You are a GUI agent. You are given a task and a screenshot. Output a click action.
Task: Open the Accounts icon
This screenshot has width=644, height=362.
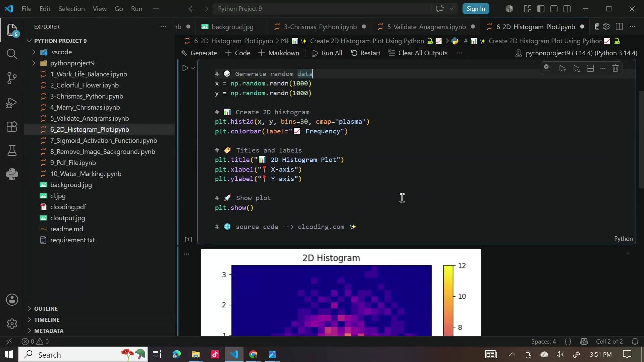click(x=12, y=300)
